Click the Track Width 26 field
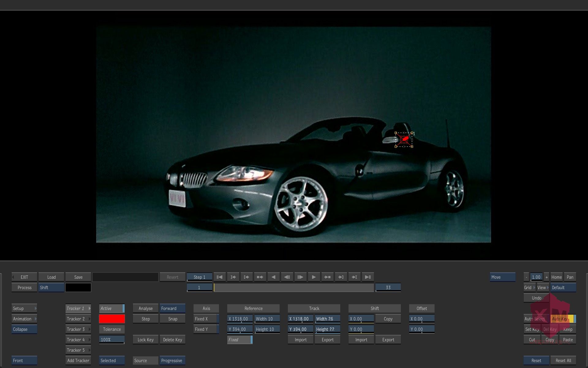Viewport: 588px width, 368px height. [327, 319]
